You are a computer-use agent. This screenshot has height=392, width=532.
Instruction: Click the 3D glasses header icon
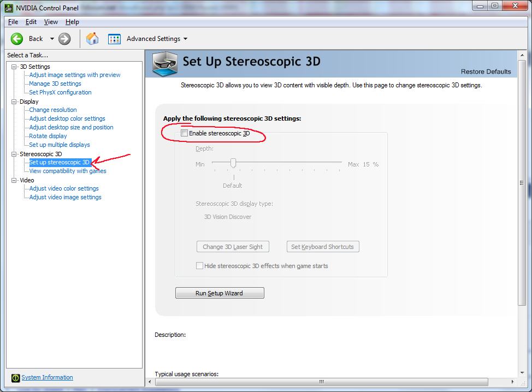coord(164,63)
